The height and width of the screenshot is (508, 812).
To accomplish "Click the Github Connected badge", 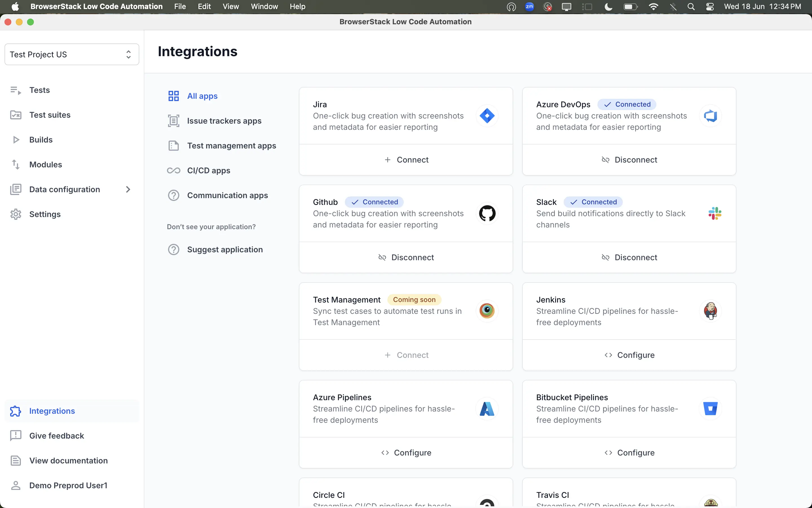I will tap(374, 202).
